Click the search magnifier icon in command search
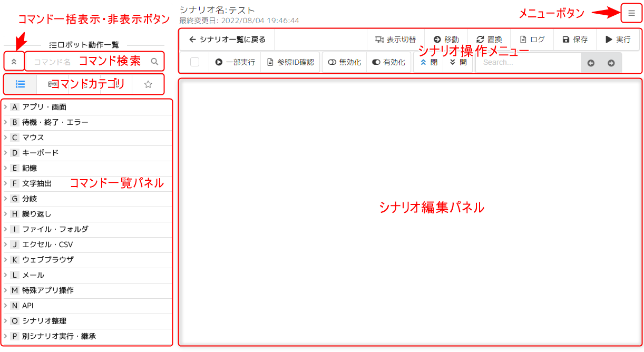 [154, 62]
